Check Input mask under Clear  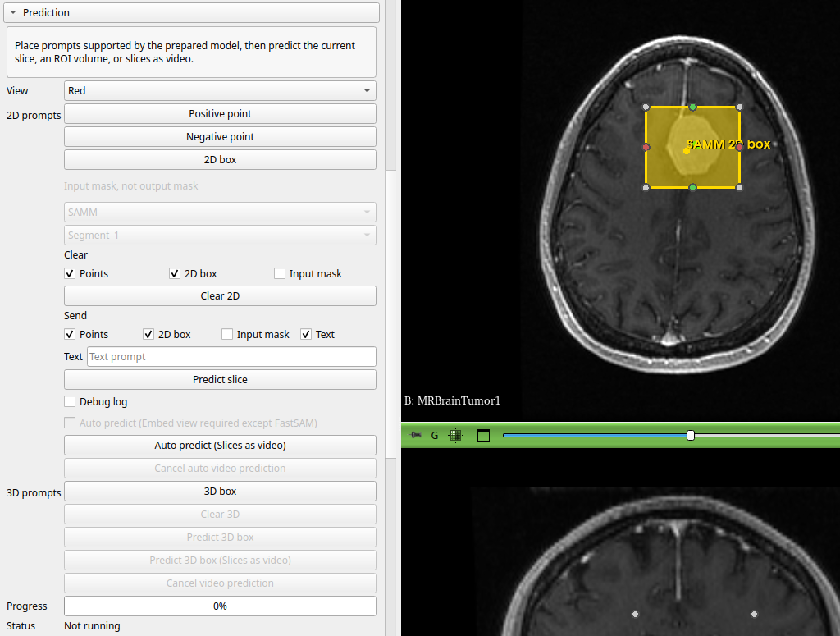tap(279, 273)
